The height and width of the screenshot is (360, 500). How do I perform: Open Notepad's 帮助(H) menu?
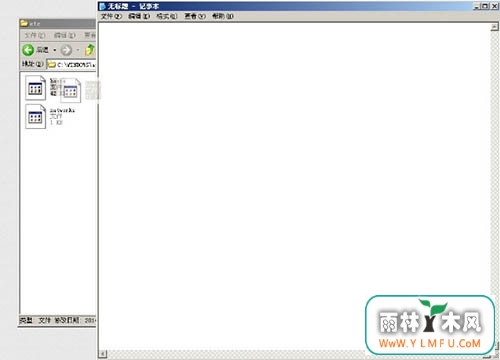(223, 16)
